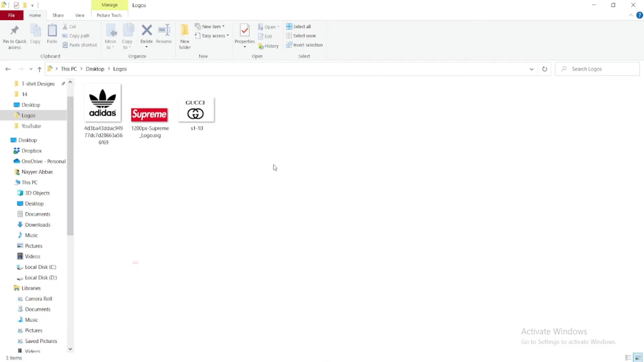Click Pin to Quick access icon
This screenshot has height=362, width=644.
tap(14, 31)
